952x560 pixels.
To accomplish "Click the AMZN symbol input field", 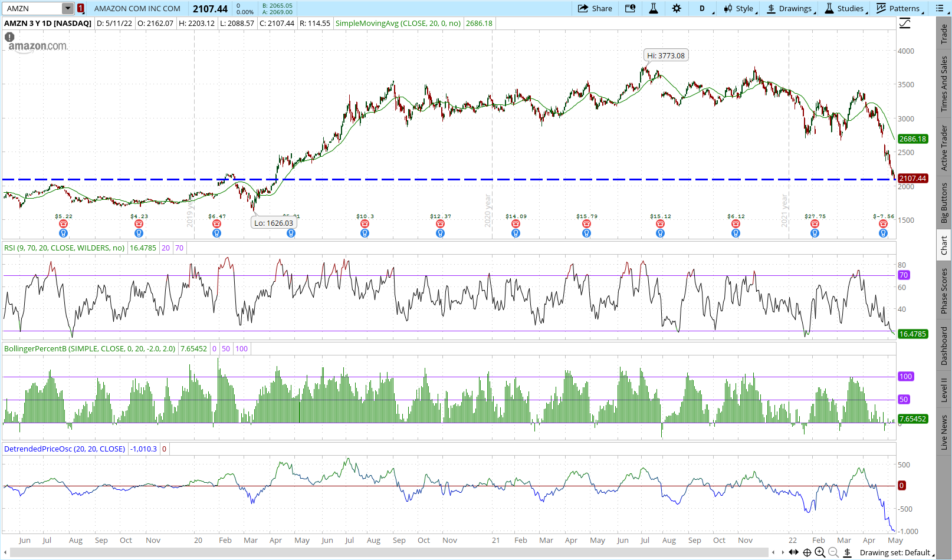I will pyautogui.click(x=32, y=8).
